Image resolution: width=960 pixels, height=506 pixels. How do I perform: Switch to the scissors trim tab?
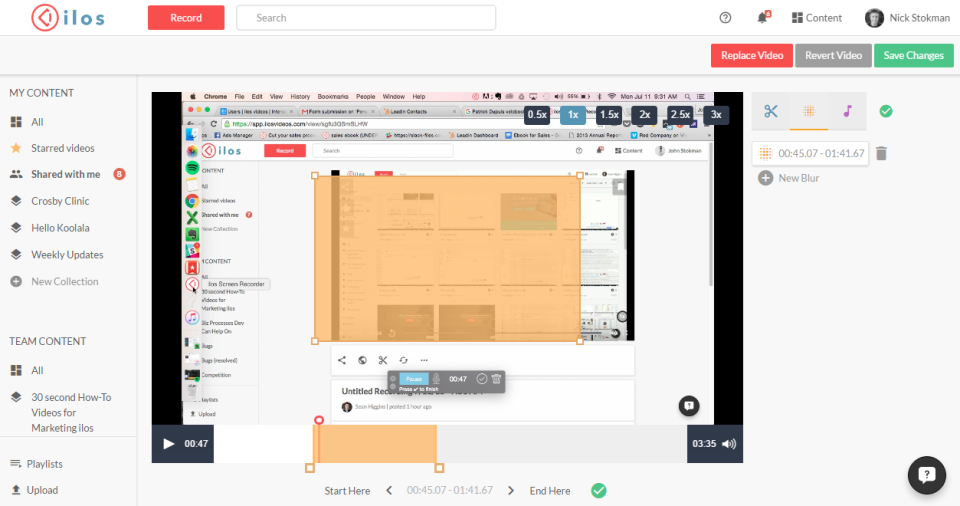771,111
